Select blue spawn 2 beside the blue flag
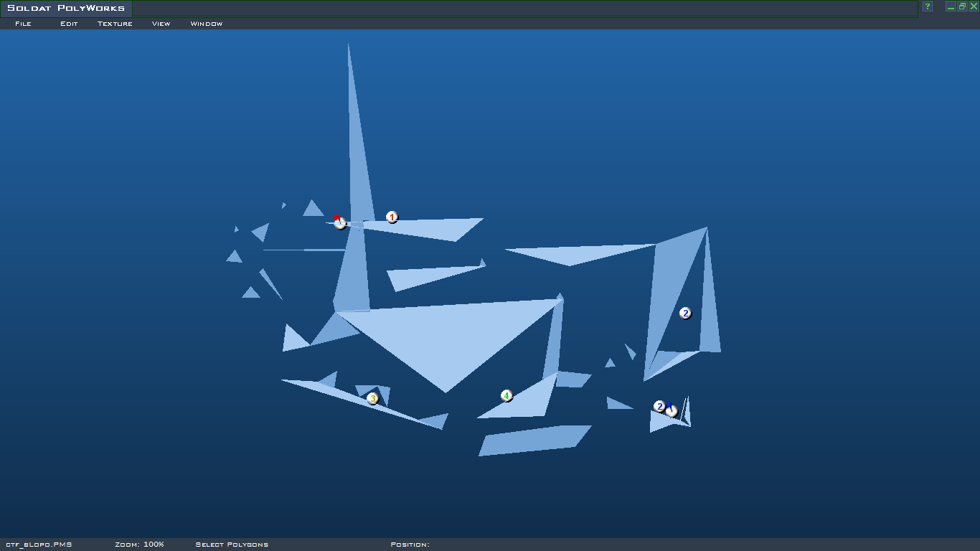 click(x=659, y=406)
